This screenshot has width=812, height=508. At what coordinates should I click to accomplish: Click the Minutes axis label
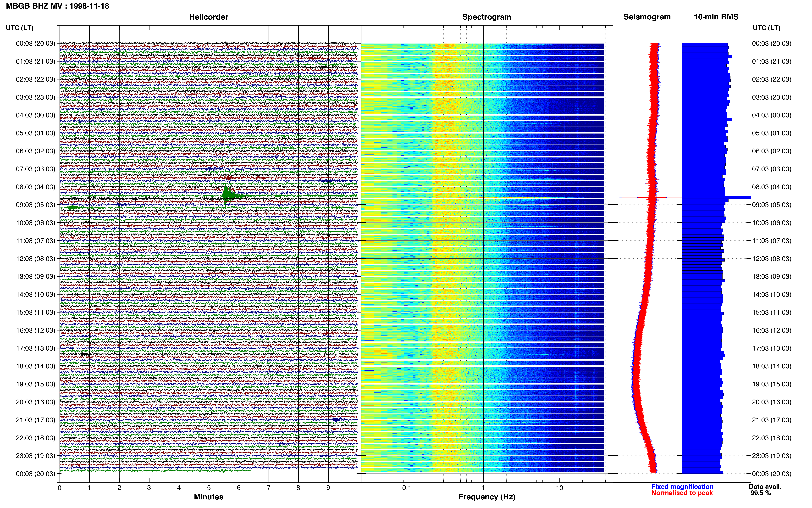[x=209, y=497]
